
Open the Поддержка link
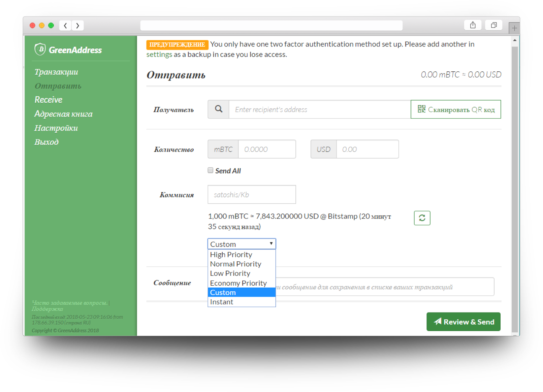(x=47, y=309)
